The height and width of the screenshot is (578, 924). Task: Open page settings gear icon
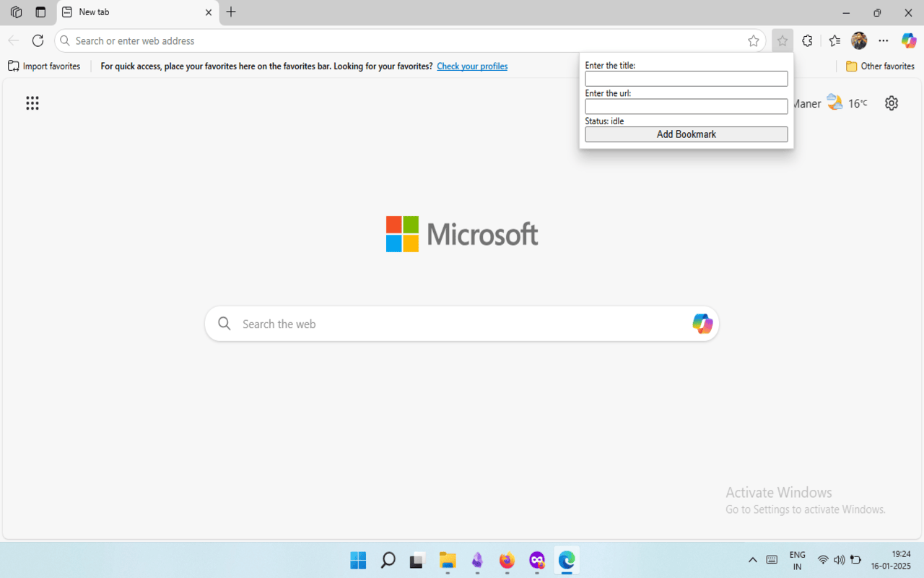[x=892, y=103]
